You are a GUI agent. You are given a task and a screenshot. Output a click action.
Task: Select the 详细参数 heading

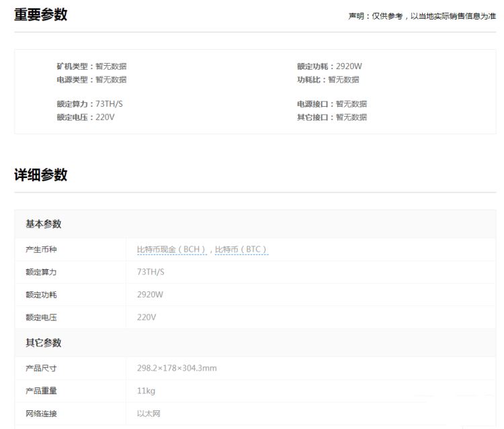tap(41, 175)
